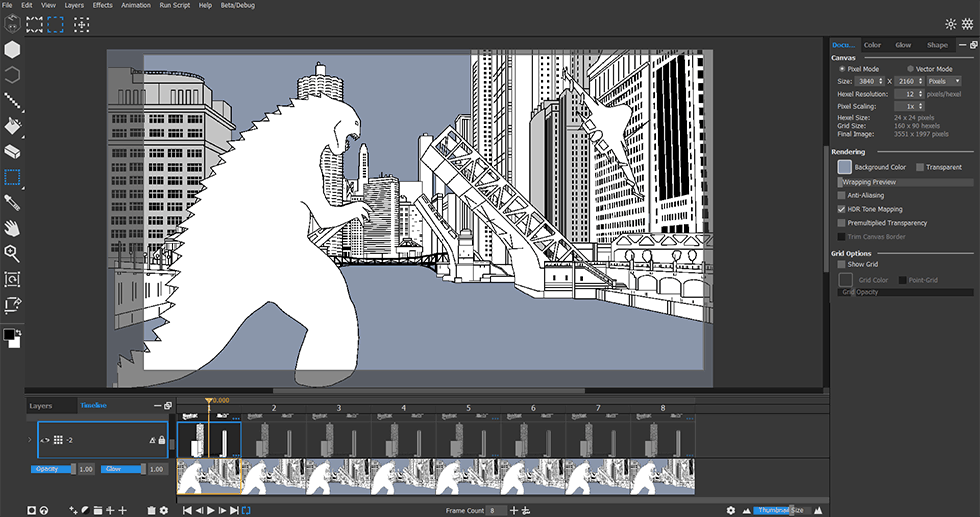Switch to the Glow panel tab
This screenshot has width=980, height=517.
[x=902, y=45]
